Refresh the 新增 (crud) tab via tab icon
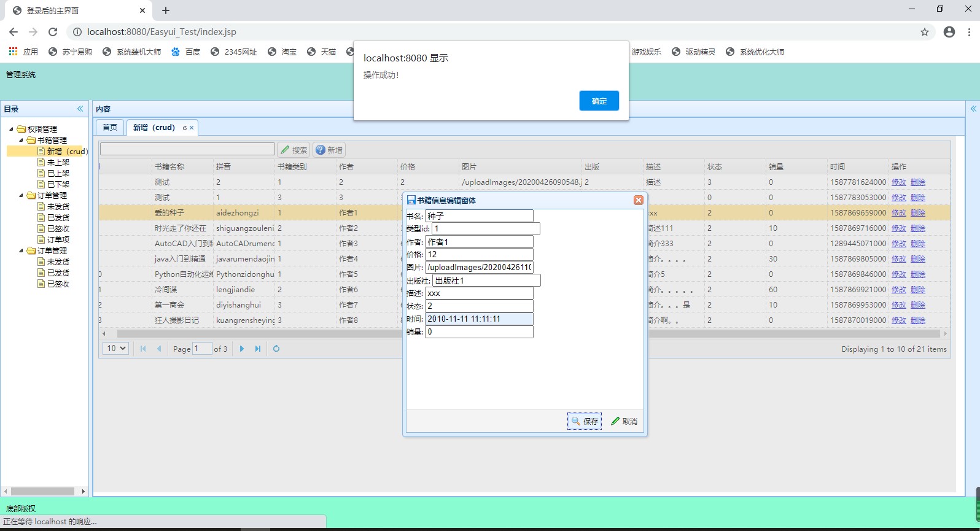 (184, 128)
